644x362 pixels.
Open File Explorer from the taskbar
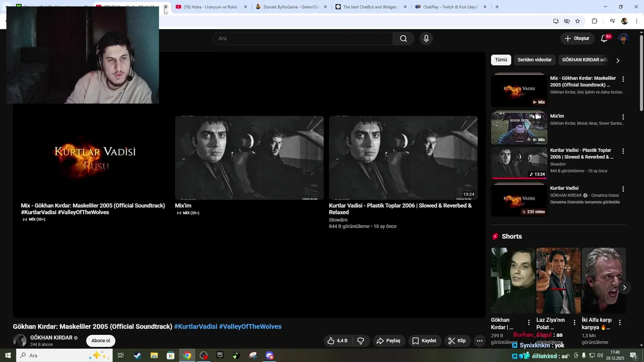pos(154,355)
